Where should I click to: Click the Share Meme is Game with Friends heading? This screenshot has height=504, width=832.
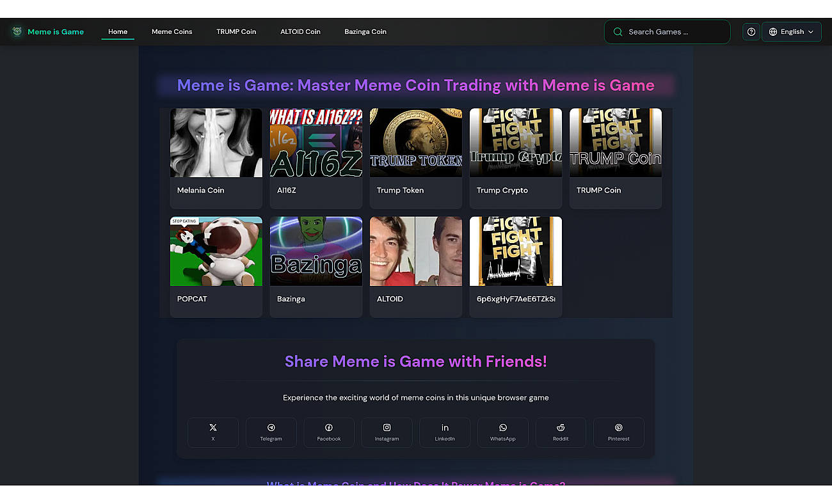pos(416,361)
